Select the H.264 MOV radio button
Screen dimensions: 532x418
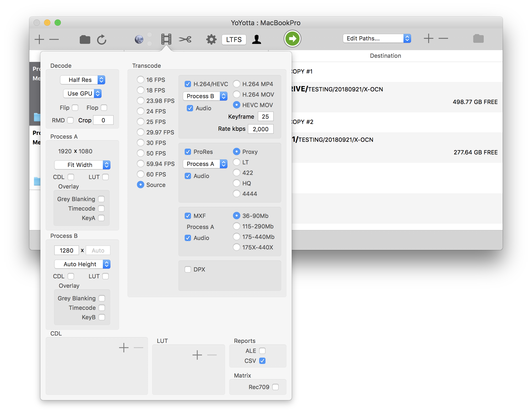[x=237, y=95]
